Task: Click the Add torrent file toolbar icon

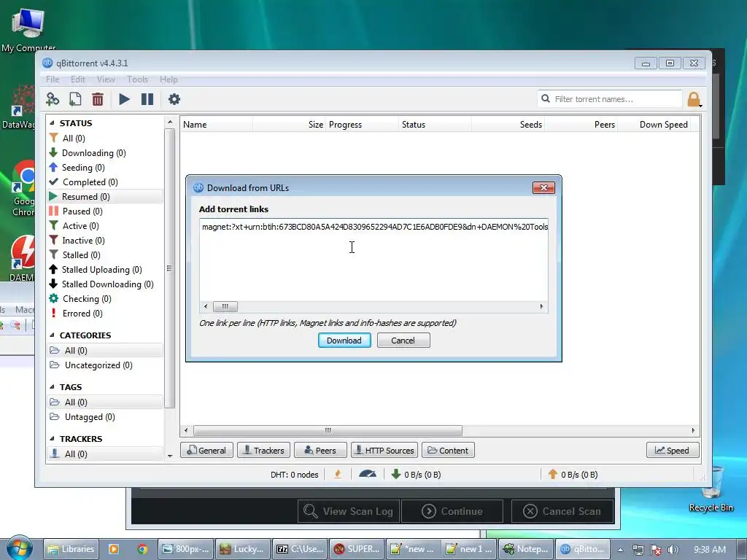Action: (x=75, y=99)
